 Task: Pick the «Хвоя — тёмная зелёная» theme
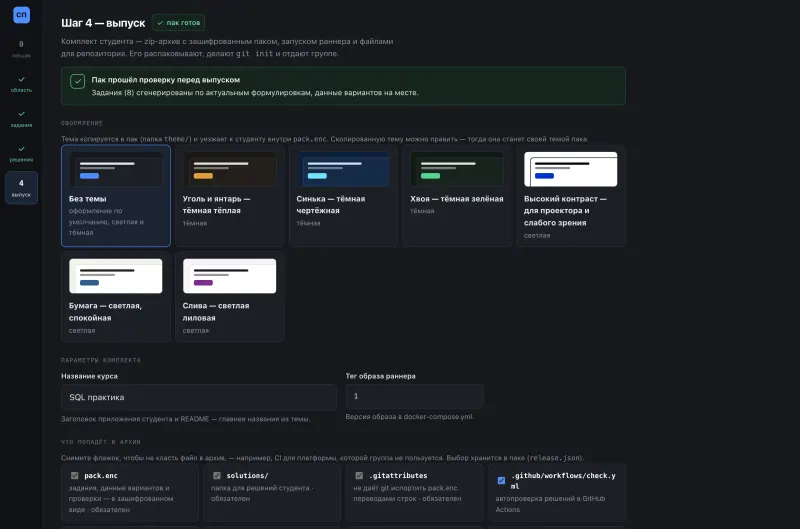[x=457, y=196]
